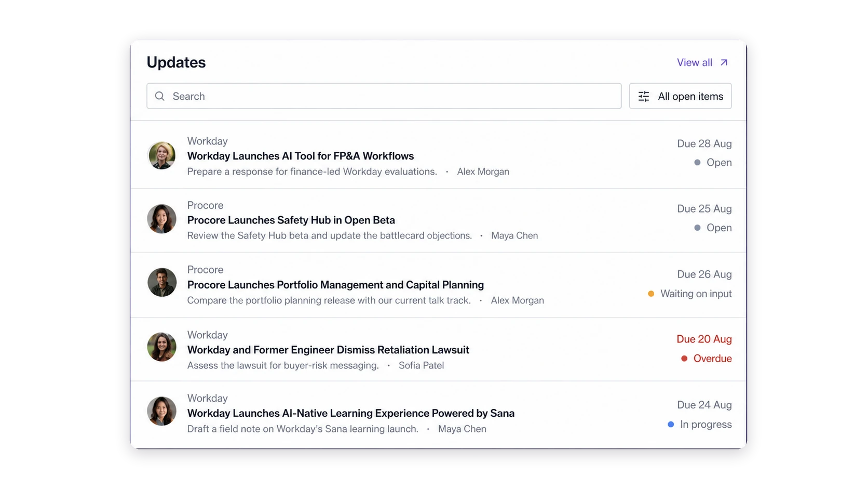868x489 pixels.
Task: Click avatar on the FP&A Workflows row
Action: point(161,155)
